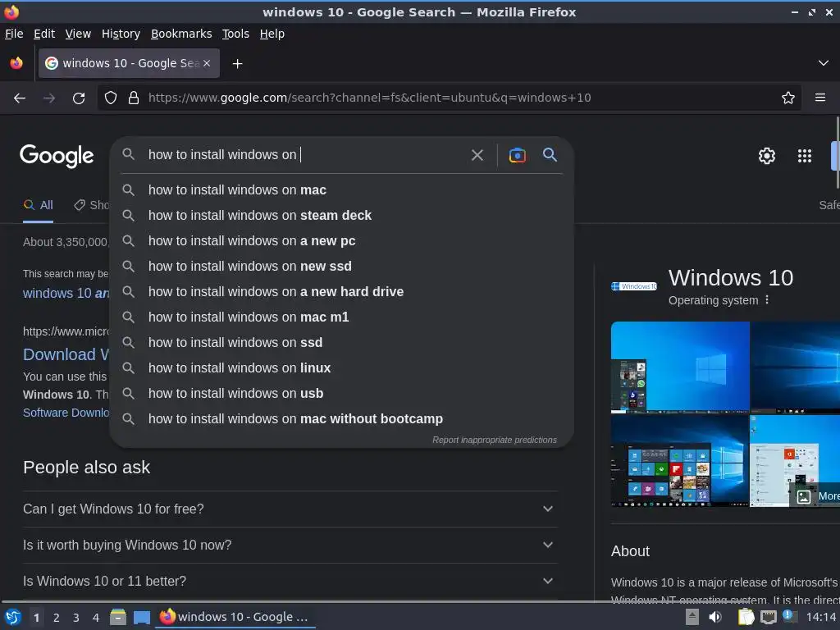Screen dimensions: 840x630
Task: Open the Edit menu
Action: [44, 34]
